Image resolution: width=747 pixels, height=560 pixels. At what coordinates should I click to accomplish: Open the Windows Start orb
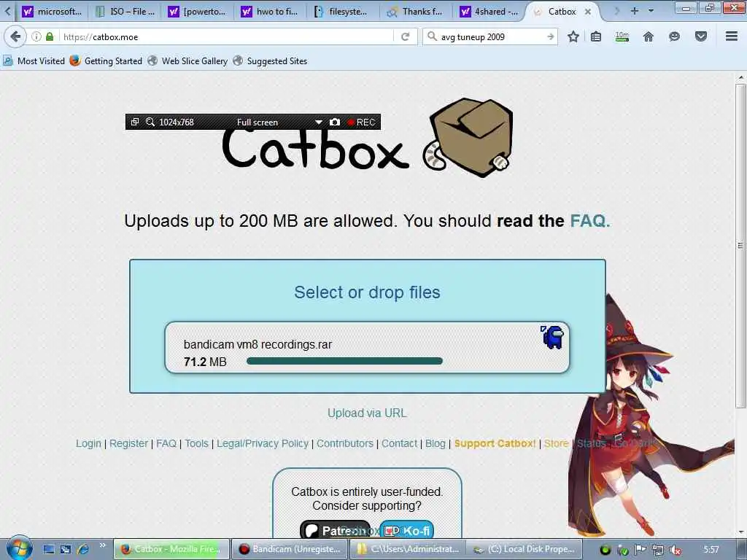19,548
